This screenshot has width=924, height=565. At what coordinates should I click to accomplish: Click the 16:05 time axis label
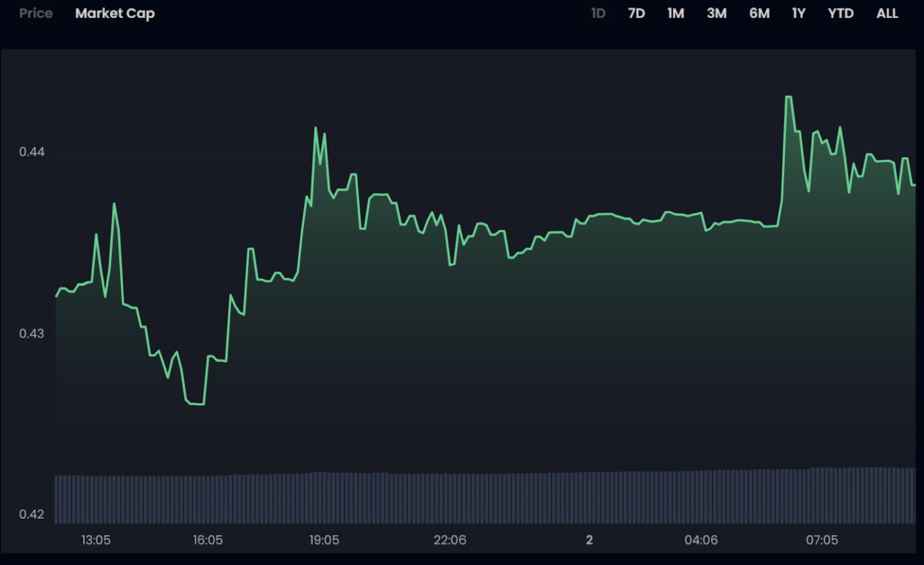(208, 541)
